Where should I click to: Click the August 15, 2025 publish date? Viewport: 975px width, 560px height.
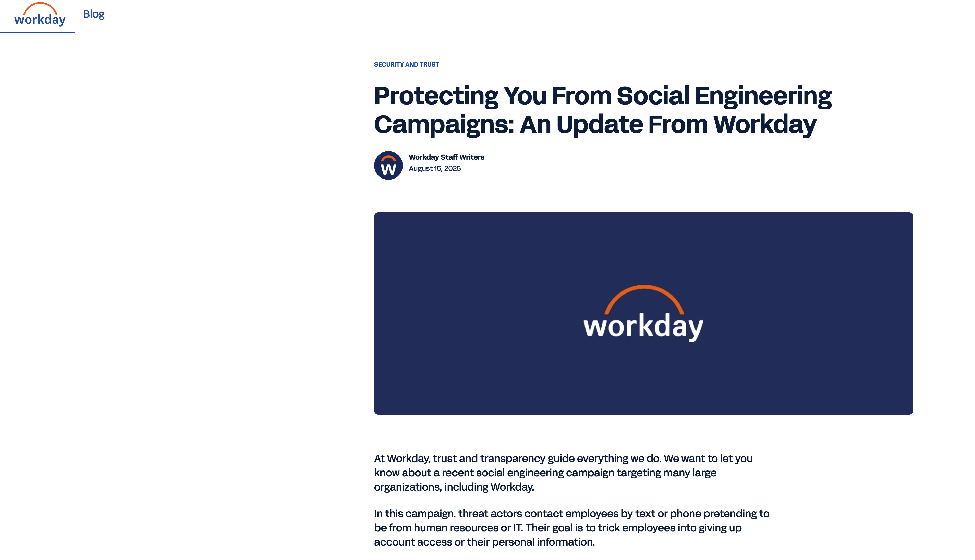click(x=435, y=169)
